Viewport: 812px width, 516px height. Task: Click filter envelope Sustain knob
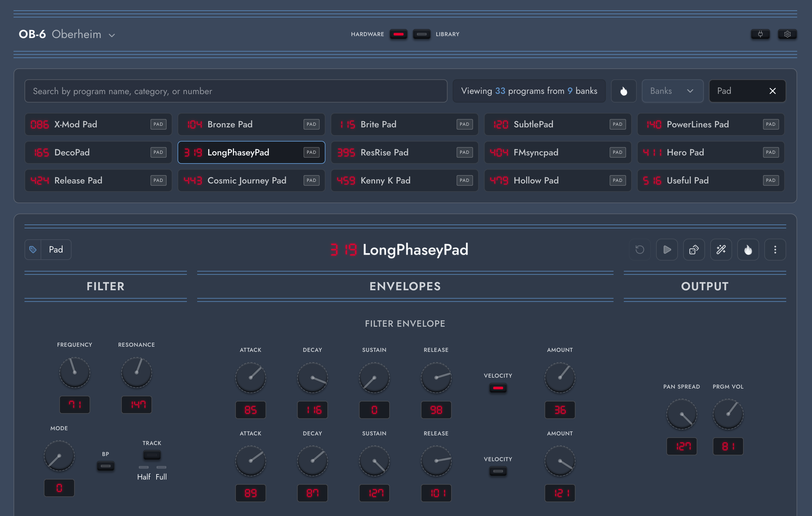(374, 377)
